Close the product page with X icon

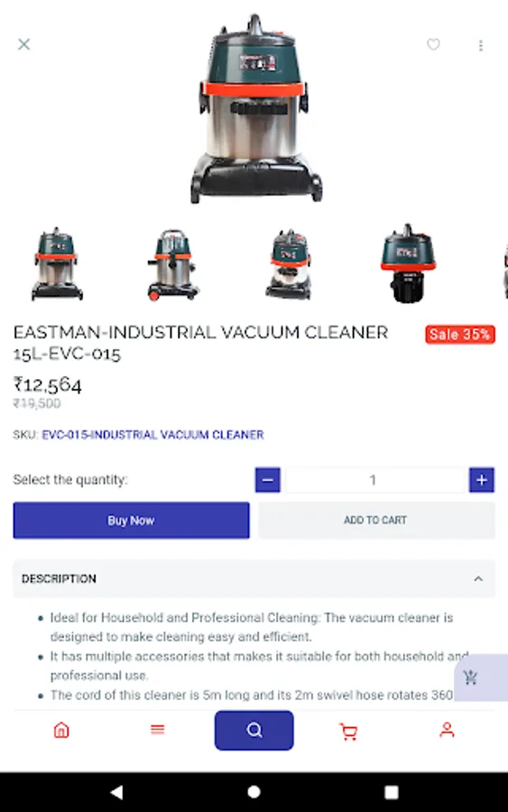[x=23, y=44]
